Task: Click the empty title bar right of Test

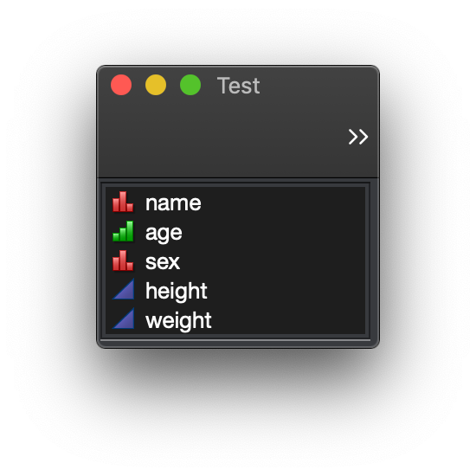Action: coord(318,85)
